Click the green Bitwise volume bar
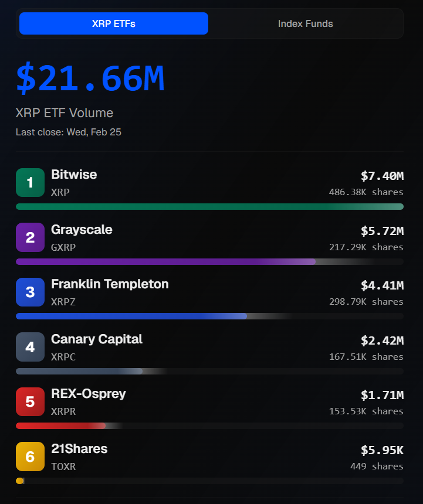 tap(209, 206)
